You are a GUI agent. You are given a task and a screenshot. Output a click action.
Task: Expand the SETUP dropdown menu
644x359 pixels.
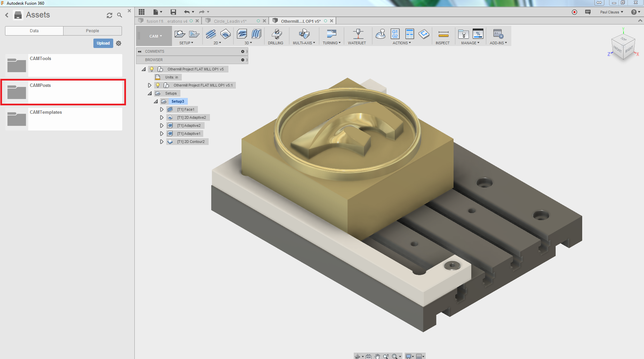pyautogui.click(x=186, y=43)
